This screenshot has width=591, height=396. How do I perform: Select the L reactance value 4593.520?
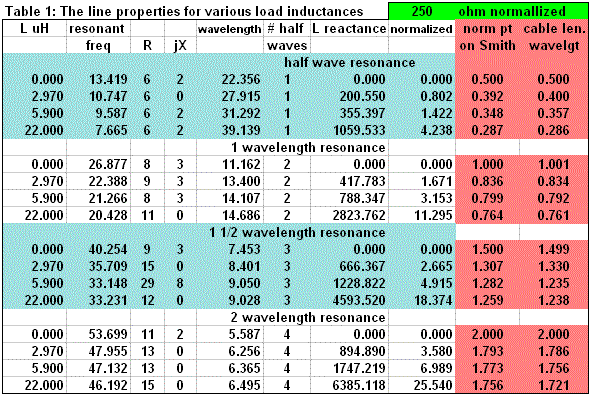tap(359, 300)
